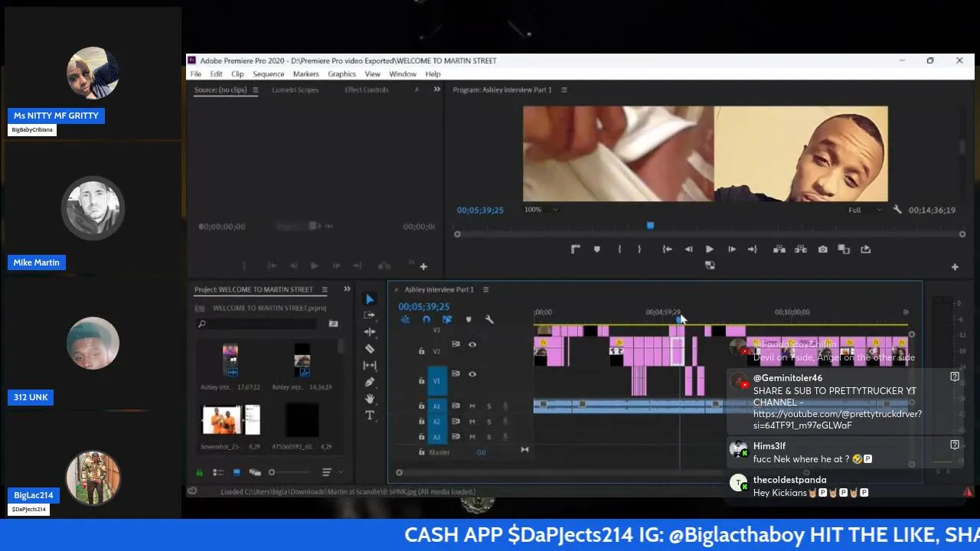Switch to Effect Controls tab
The height and width of the screenshot is (551, 980).
pos(367,90)
